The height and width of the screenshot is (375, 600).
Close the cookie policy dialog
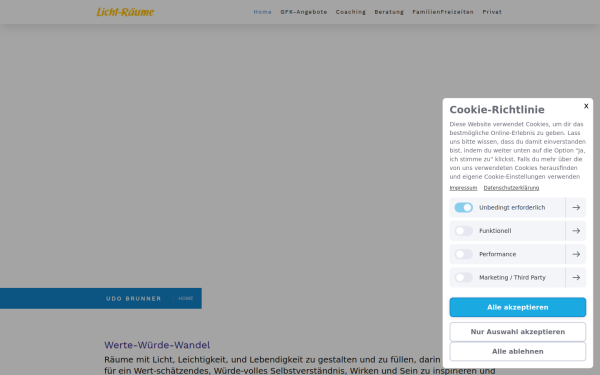(586, 106)
